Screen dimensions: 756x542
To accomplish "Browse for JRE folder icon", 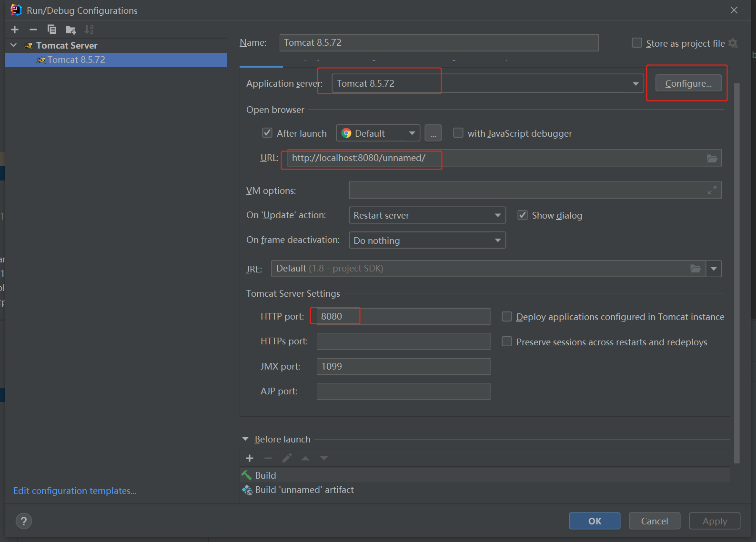I will click(x=696, y=269).
